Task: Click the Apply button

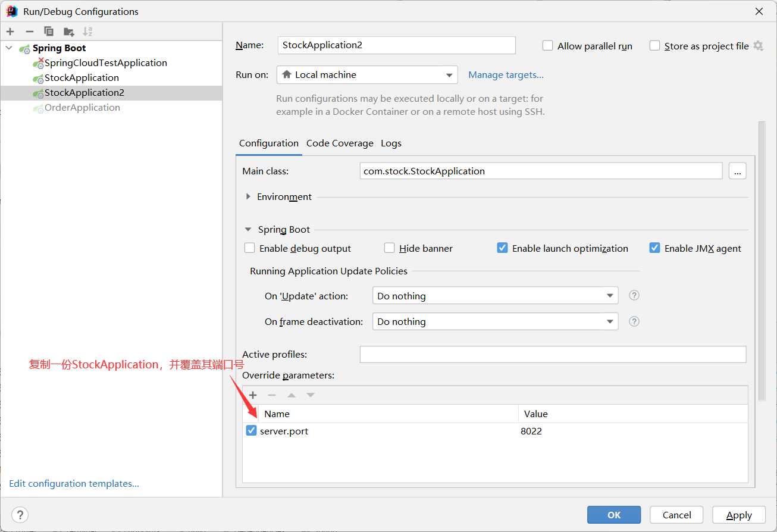Action: pos(739,515)
